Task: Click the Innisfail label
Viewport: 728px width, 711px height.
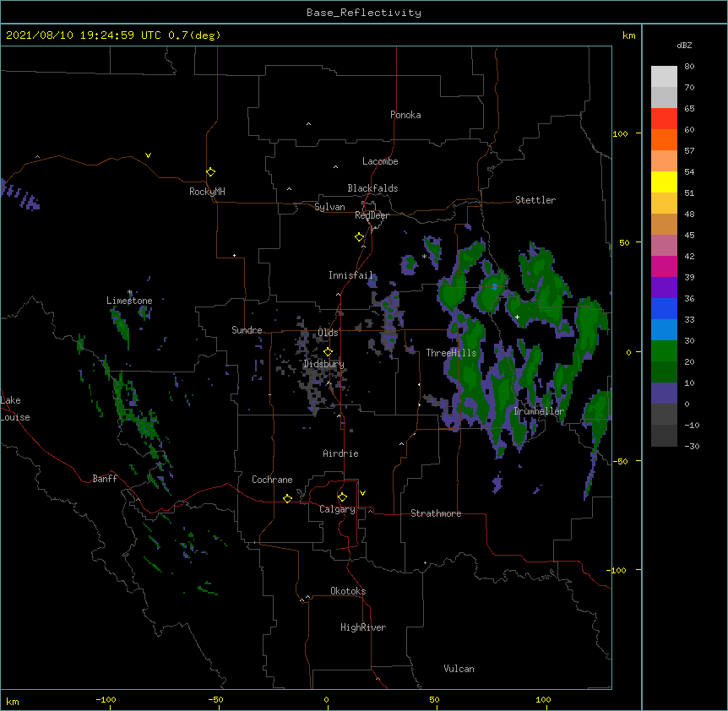Action: 350,275
